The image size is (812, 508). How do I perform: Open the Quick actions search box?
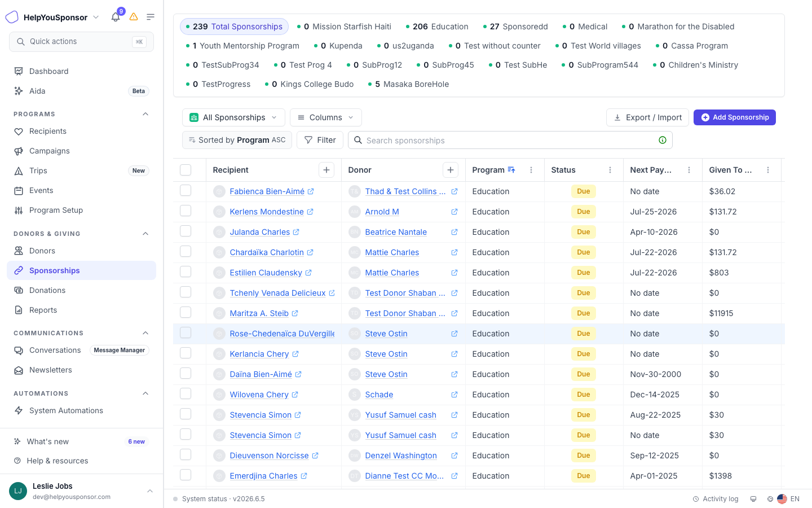pyautogui.click(x=81, y=42)
